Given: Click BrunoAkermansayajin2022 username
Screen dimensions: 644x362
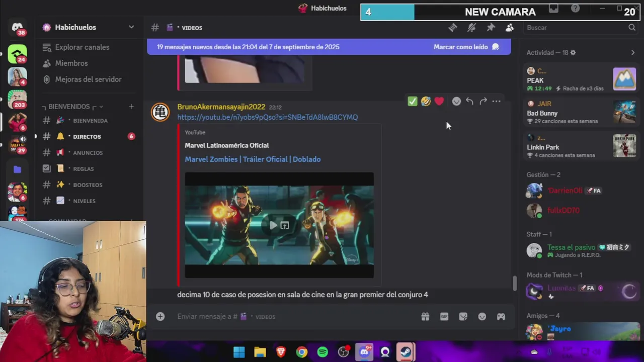Looking at the screenshot, I should click(221, 107).
